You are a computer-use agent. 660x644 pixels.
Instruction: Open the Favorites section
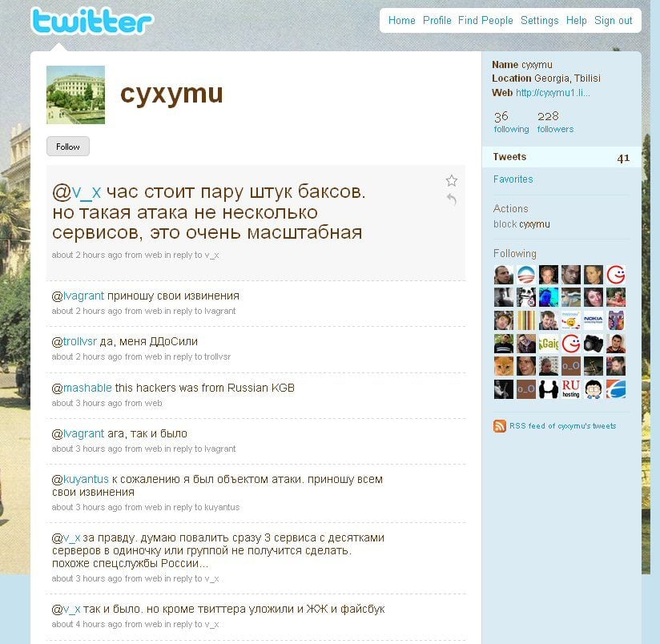pyautogui.click(x=513, y=179)
